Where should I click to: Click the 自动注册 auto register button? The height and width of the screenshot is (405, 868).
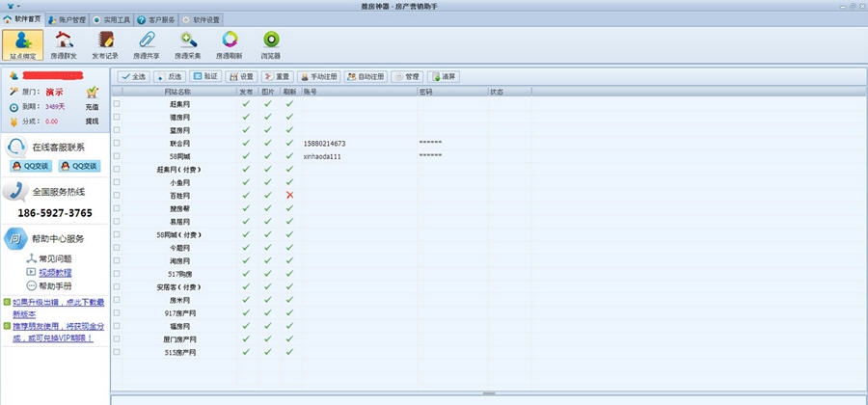click(x=366, y=77)
